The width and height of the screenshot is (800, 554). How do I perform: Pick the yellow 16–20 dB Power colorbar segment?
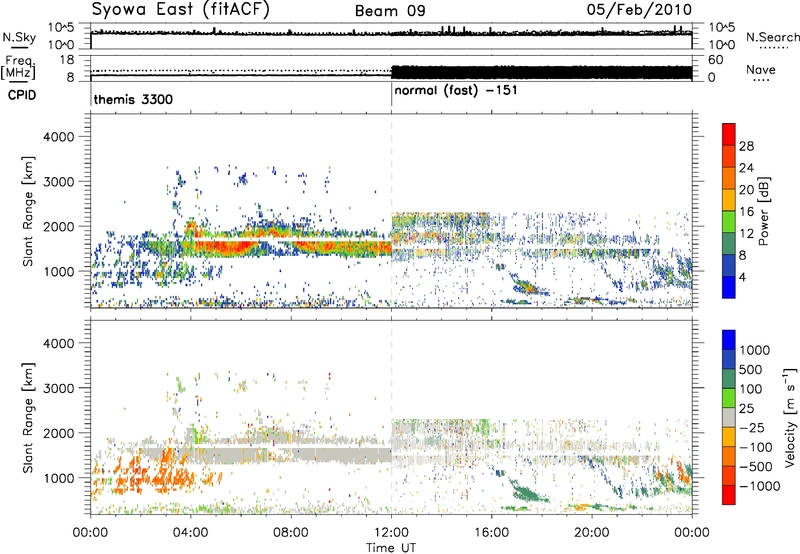point(729,200)
